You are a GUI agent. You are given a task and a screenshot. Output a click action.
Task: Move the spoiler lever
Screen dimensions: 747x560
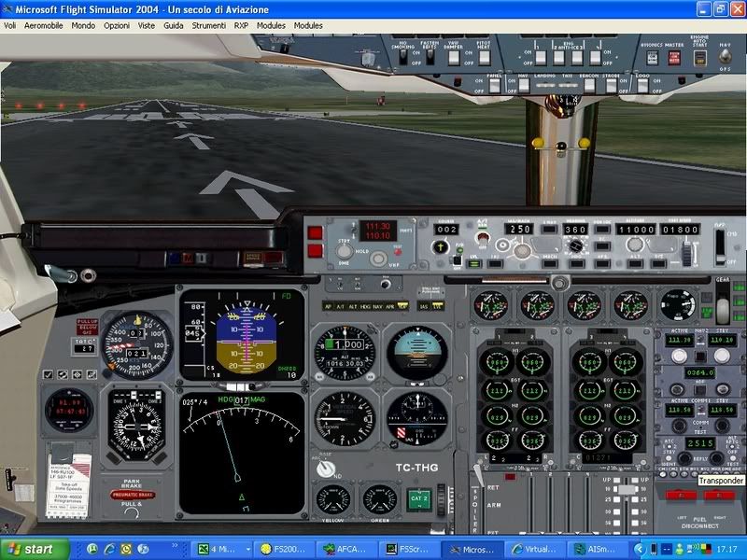pyautogui.click(x=478, y=476)
